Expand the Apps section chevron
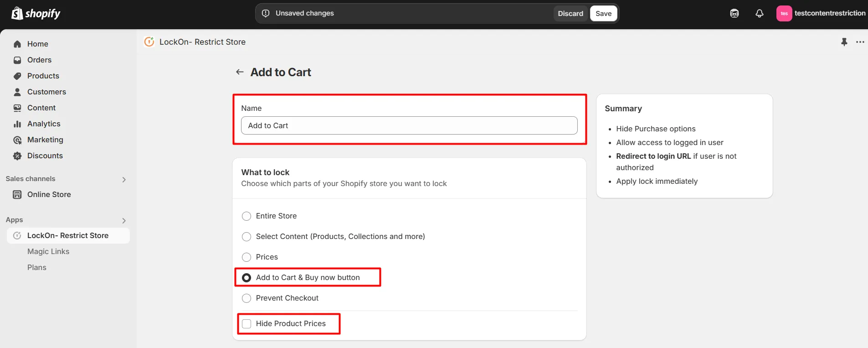Image resolution: width=868 pixels, height=348 pixels. click(x=124, y=220)
